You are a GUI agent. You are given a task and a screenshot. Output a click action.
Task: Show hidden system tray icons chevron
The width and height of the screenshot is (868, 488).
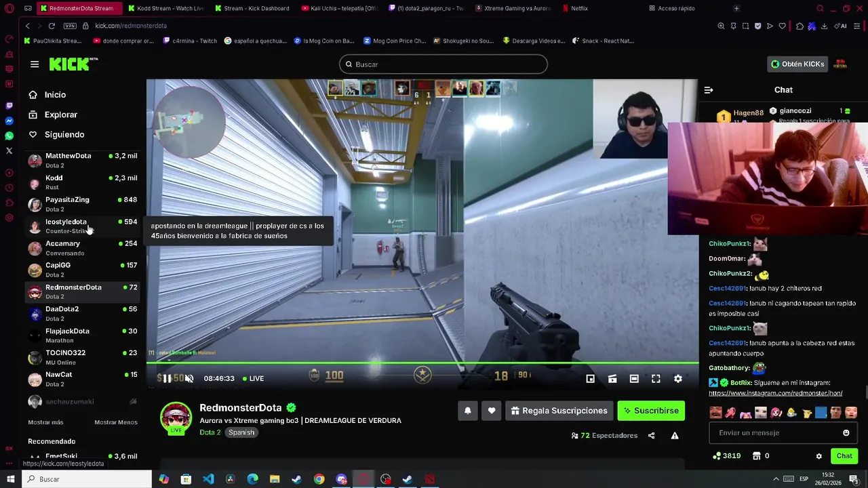(x=776, y=479)
